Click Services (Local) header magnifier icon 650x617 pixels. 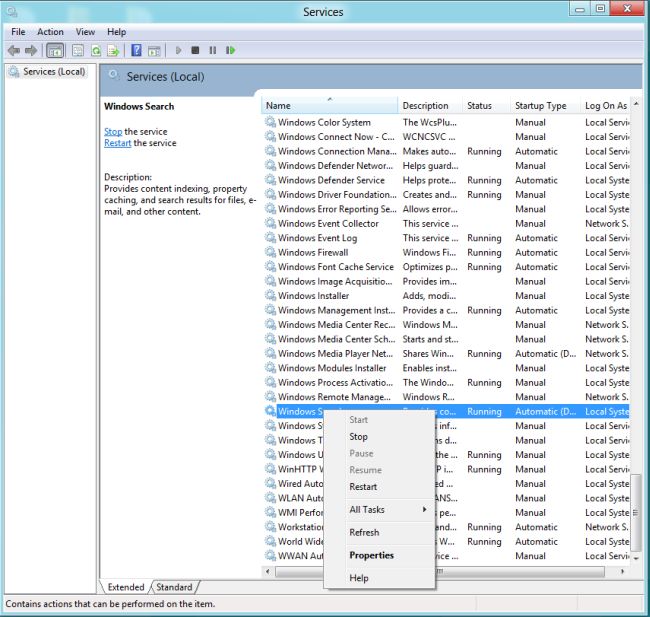point(113,75)
